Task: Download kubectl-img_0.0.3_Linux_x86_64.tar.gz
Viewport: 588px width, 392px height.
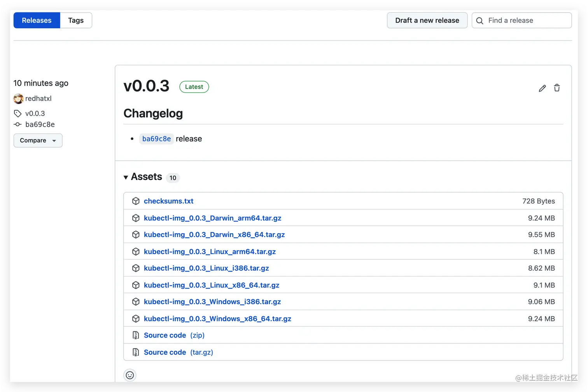Action: 212,285
